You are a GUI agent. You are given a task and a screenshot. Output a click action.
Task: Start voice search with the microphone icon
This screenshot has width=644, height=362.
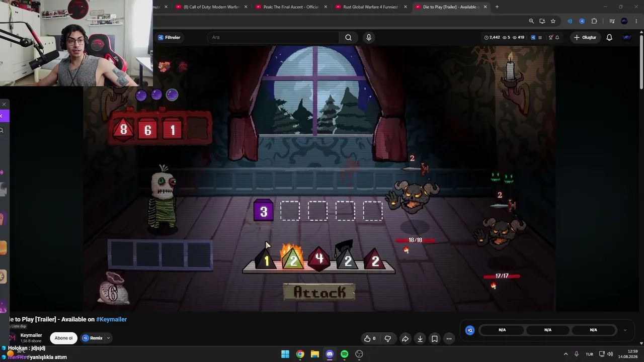(x=369, y=37)
